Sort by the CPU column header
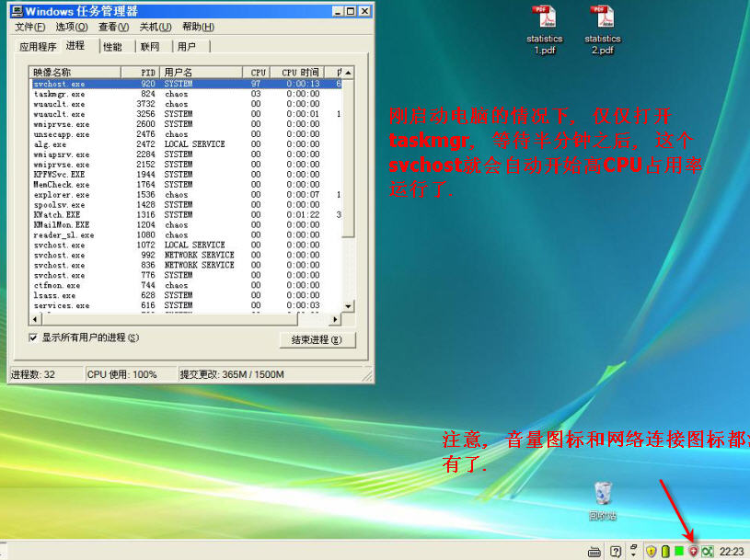This screenshot has height=560, width=750. [x=257, y=72]
